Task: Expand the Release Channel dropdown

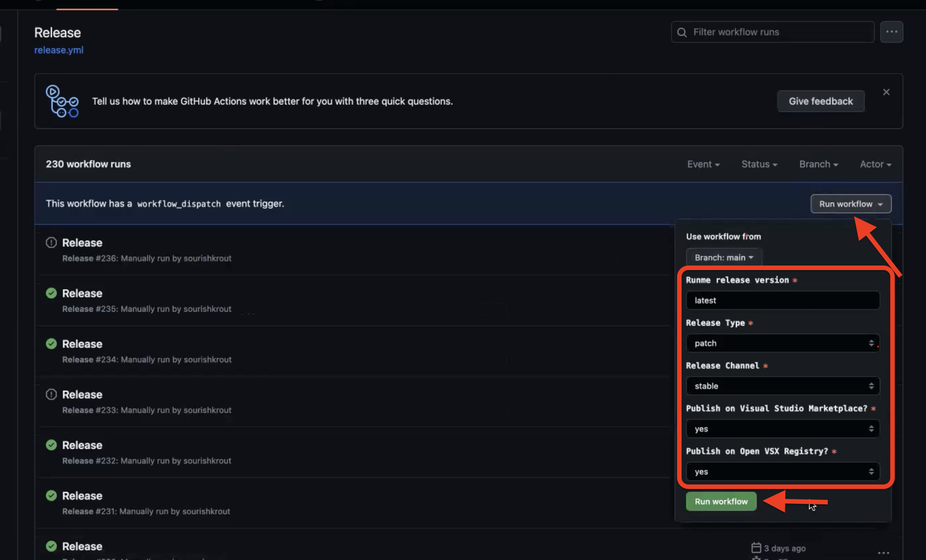Action: (783, 385)
